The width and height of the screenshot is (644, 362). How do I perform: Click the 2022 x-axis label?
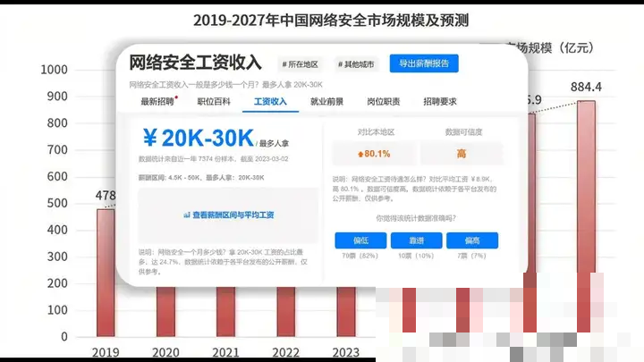286,352
